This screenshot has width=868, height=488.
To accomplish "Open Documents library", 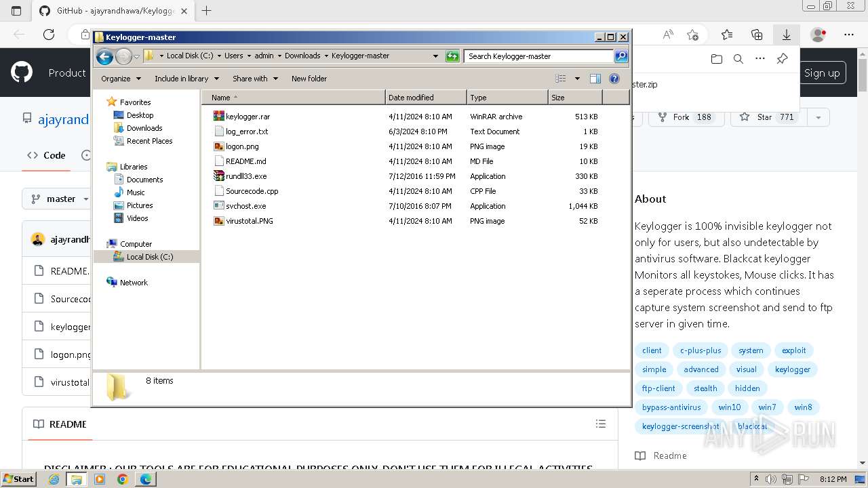I will point(144,180).
